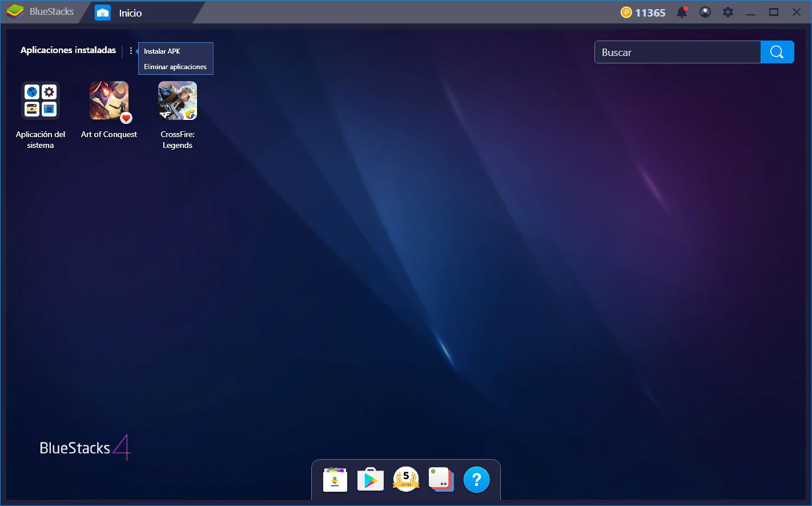Open Google Play Store from the dock
This screenshot has height=506, width=812.
[371, 480]
